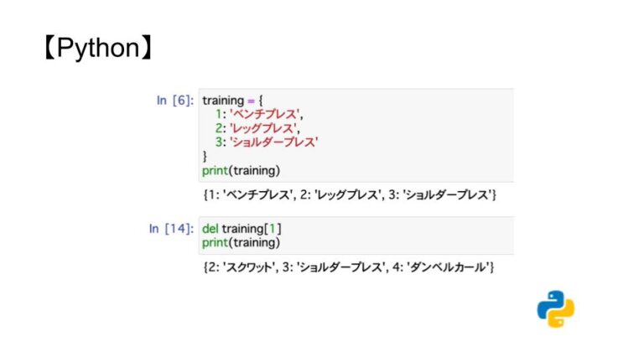Click the 'ショルダープレス' string in first cell
The image size is (644, 362).
[273, 142]
